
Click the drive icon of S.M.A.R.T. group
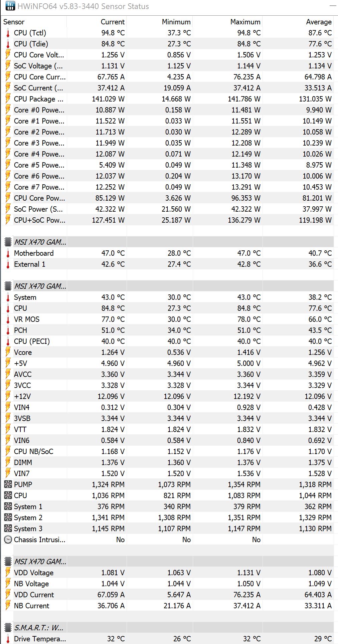(x=8, y=628)
